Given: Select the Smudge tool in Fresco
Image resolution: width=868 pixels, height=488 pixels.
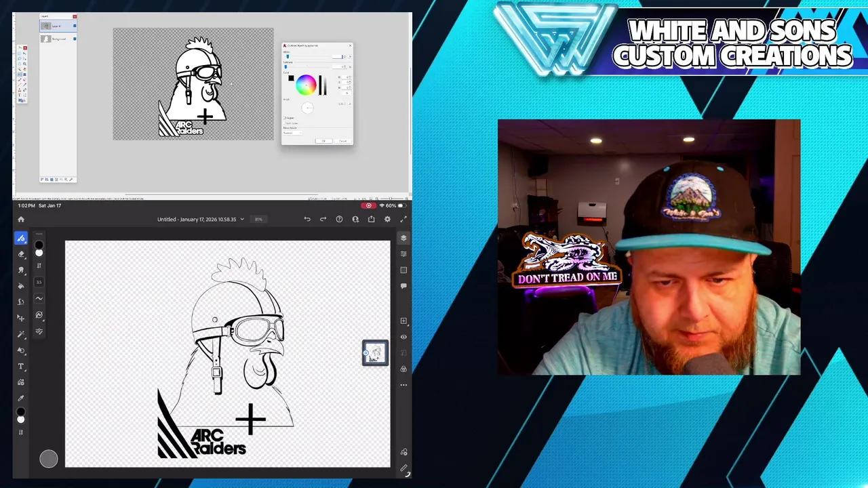Looking at the screenshot, I should [21, 270].
